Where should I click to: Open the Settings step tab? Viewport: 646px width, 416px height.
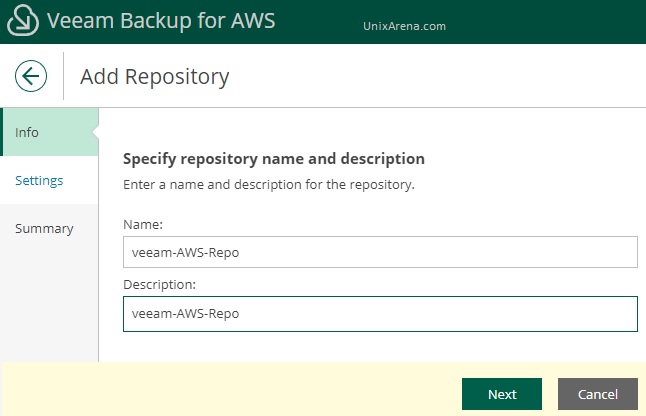pos(49,180)
